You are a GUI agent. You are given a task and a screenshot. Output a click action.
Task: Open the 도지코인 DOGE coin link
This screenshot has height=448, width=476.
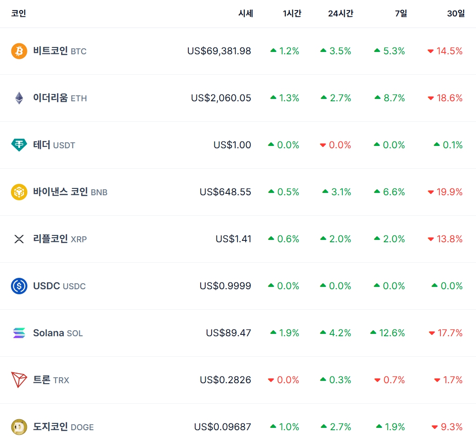[x=63, y=427]
